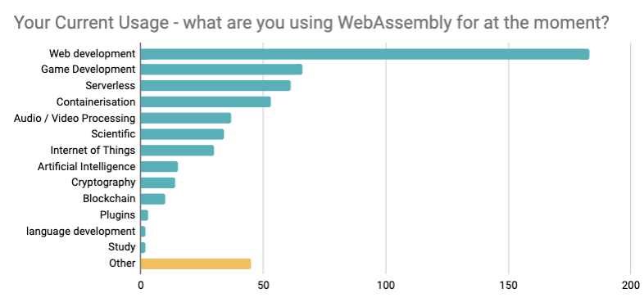Screen dimensions: 644x302
Task: Select the Containerisation bar
Action: tap(206, 101)
